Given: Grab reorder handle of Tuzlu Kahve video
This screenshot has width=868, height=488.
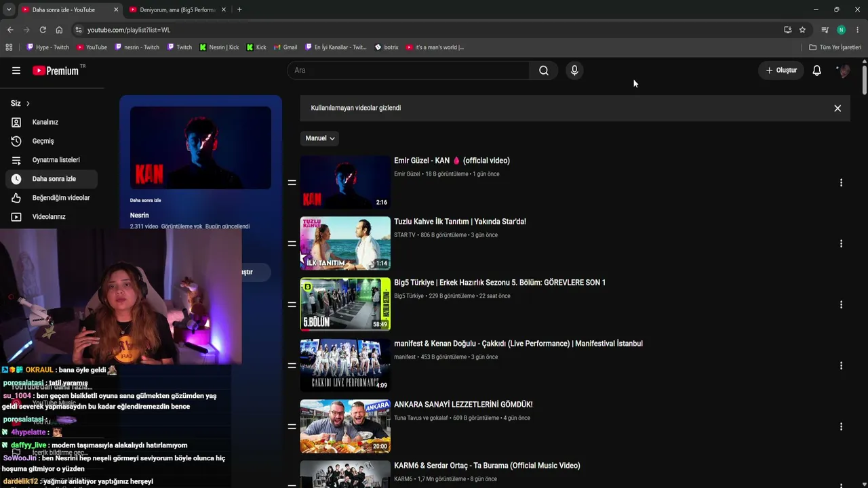Looking at the screenshot, I should pos(292,243).
